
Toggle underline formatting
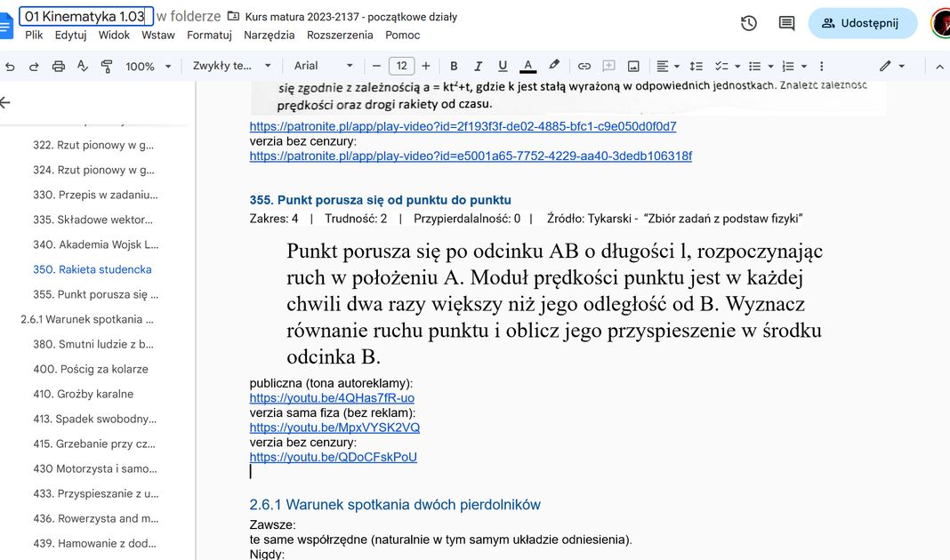coord(503,67)
